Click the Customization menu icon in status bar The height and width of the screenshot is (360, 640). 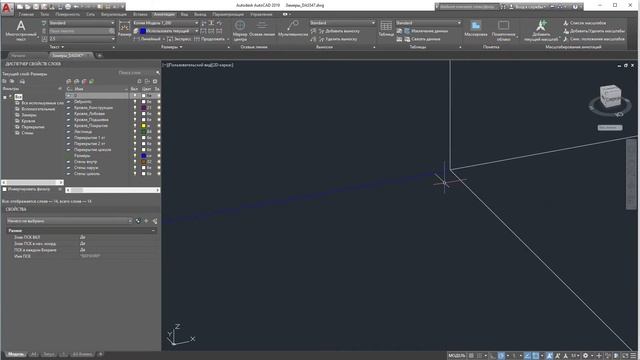pyautogui.click(x=633, y=356)
